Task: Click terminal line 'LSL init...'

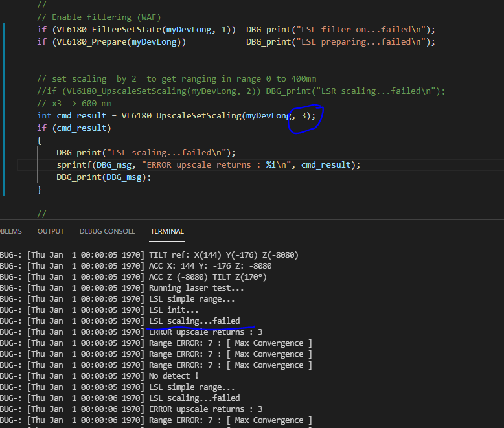Action: (x=174, y=310)
